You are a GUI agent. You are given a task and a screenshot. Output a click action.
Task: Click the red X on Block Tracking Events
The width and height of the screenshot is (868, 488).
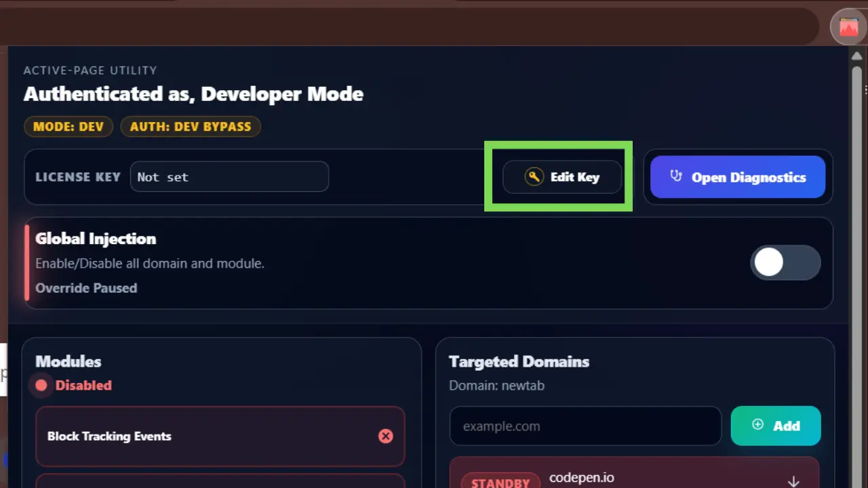(386, 436)
